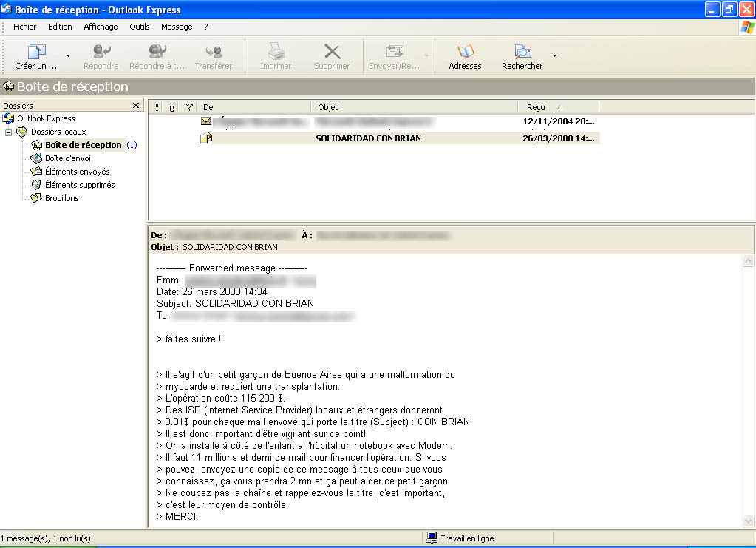756x548 pixels.
Task: Click the scroll down arrow in preview pane
Action: (748, 521)
